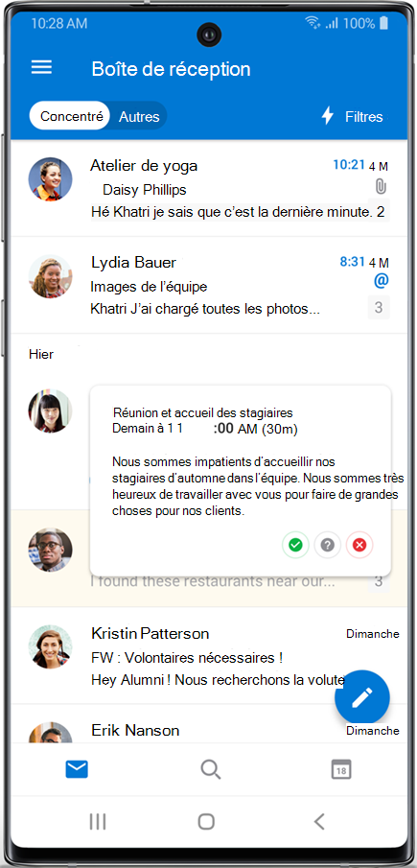Compose new email with pencil button

(362, 698)
